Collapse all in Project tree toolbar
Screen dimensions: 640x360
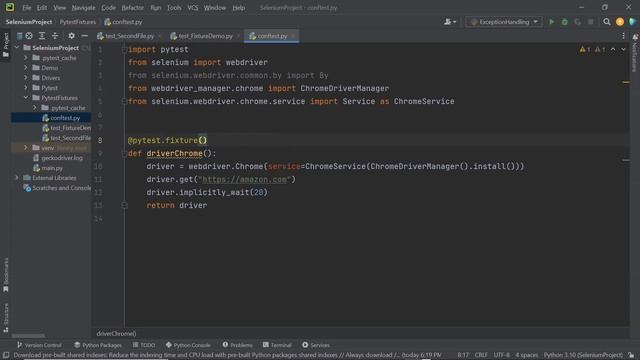pos(55,36)
